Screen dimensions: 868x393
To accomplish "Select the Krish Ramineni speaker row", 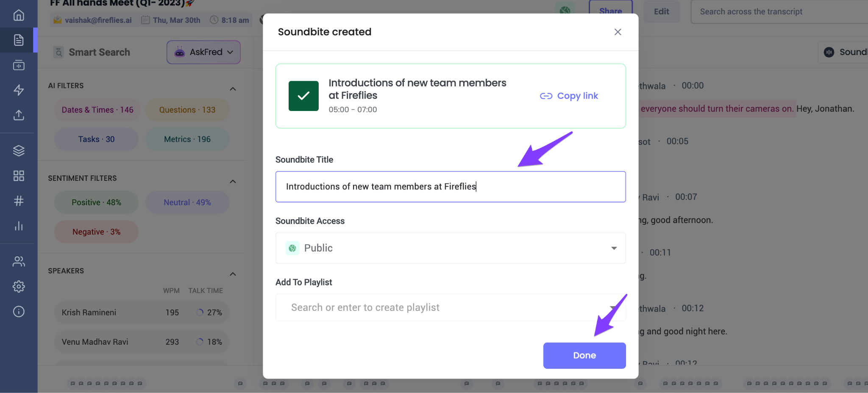I will pos(142,313).
